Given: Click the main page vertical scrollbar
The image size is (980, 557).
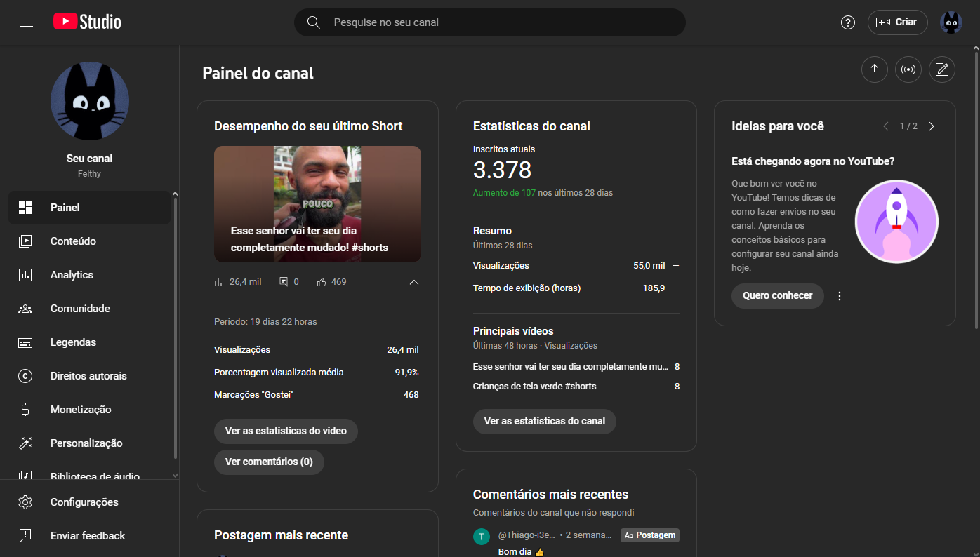Looking at the screenshot, I should (x=976, y=189).
